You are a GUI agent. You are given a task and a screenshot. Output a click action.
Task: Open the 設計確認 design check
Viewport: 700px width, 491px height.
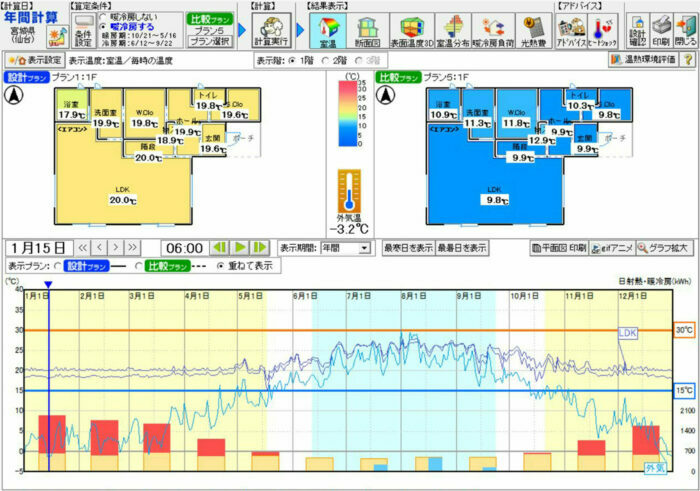click(638, 30)
